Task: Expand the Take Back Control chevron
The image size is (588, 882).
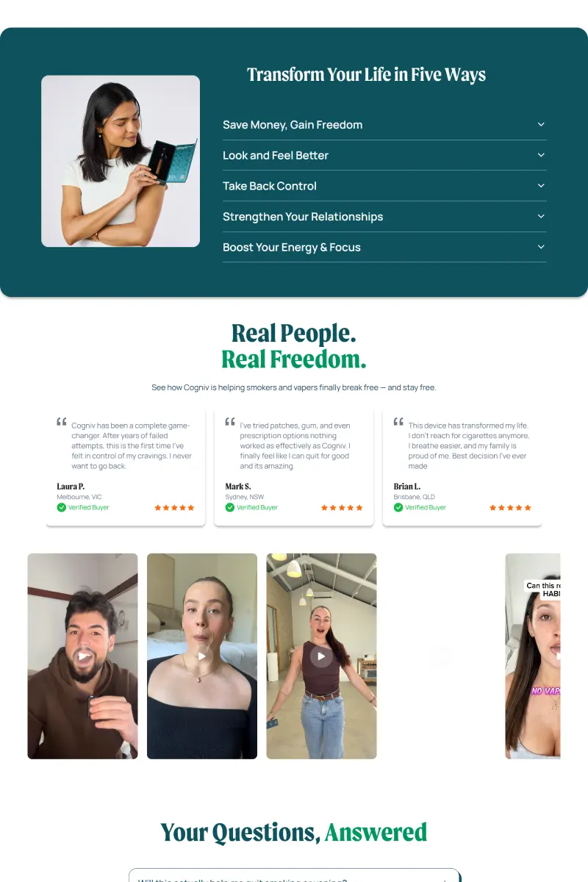Action: (x=541, y=186)
